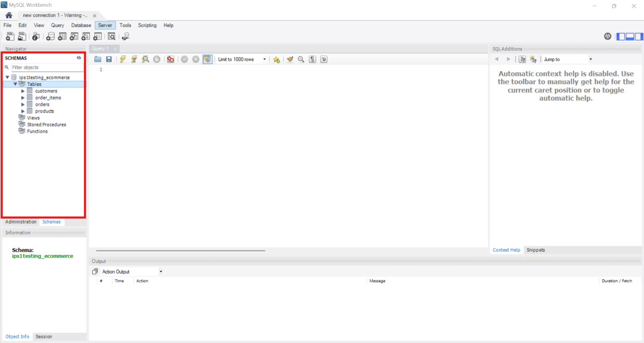
Task: Expand the customers table node
Action: pyautogui.click(x=23, y=91)
